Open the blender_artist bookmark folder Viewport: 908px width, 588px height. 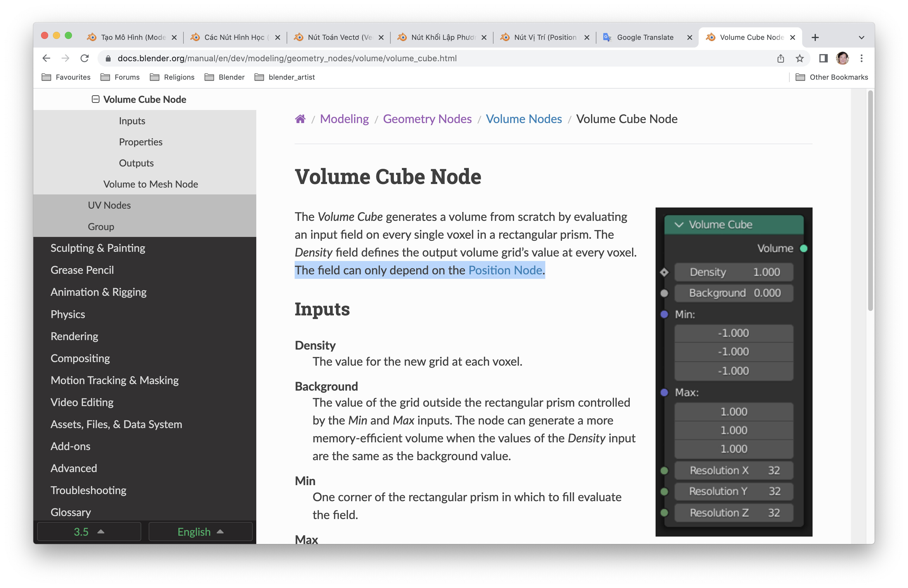[285, 77]
